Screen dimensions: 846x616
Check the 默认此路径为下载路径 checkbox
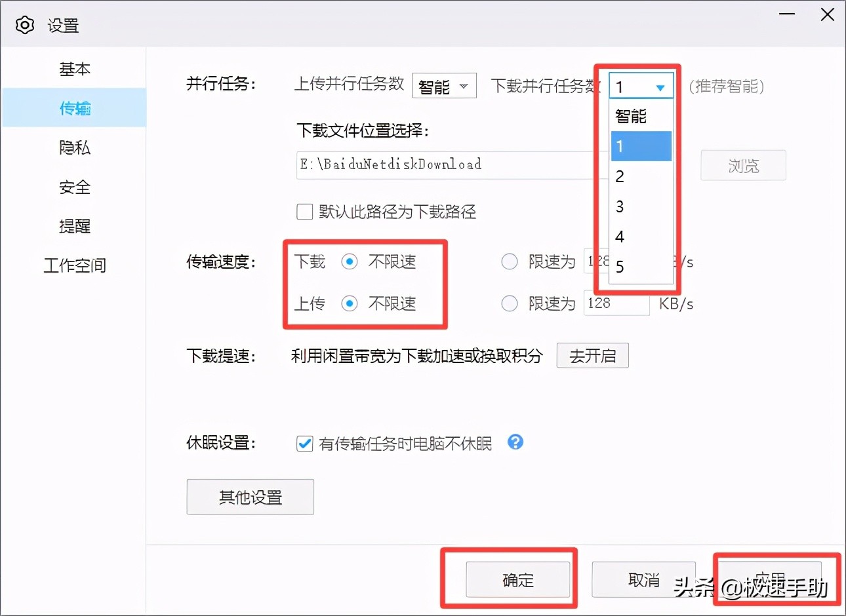coord(304,211)
